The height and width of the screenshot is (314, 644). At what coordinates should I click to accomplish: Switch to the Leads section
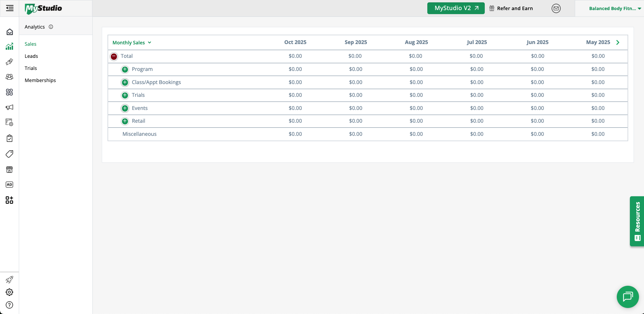coord(31,56)
